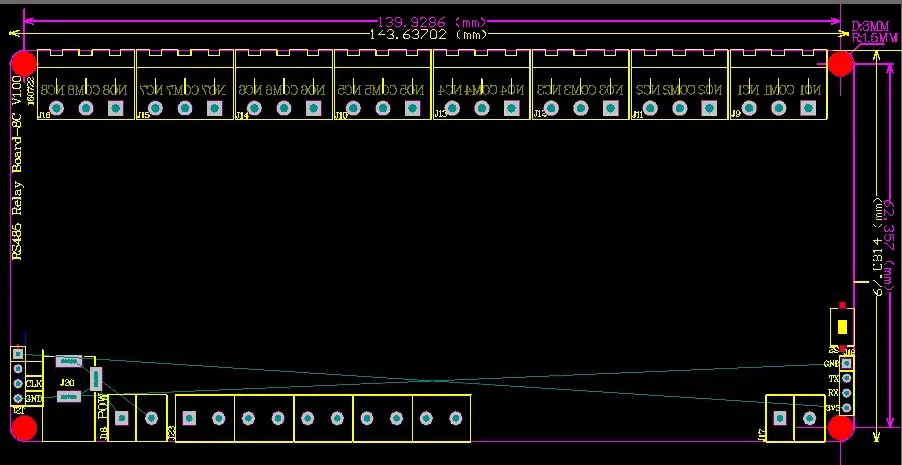Select the top-right red mounting hole
902x465 pixels.
(840, 63)
